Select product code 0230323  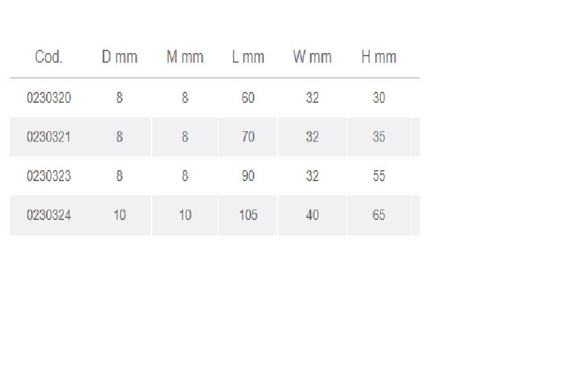[x=49, y=176]
